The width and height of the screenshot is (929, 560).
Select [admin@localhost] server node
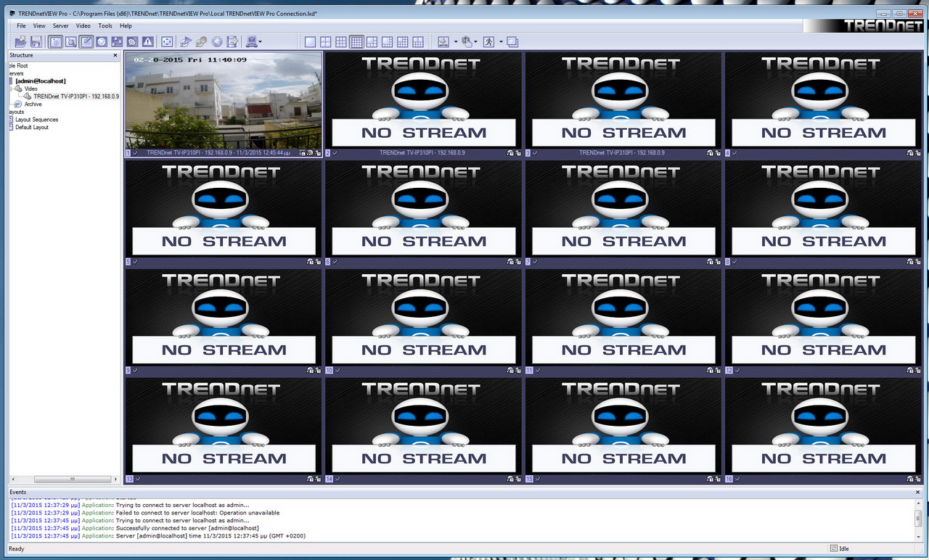point(41,81)
